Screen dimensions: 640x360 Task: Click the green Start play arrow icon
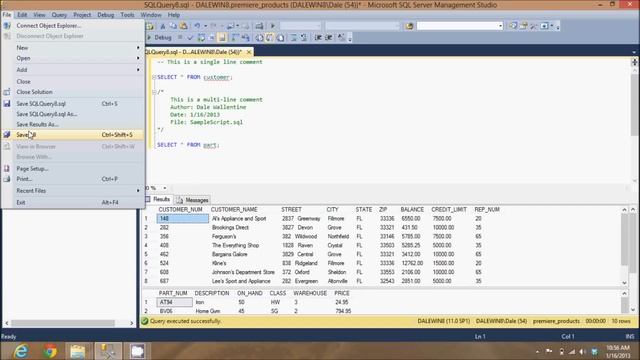coord(273,26)
